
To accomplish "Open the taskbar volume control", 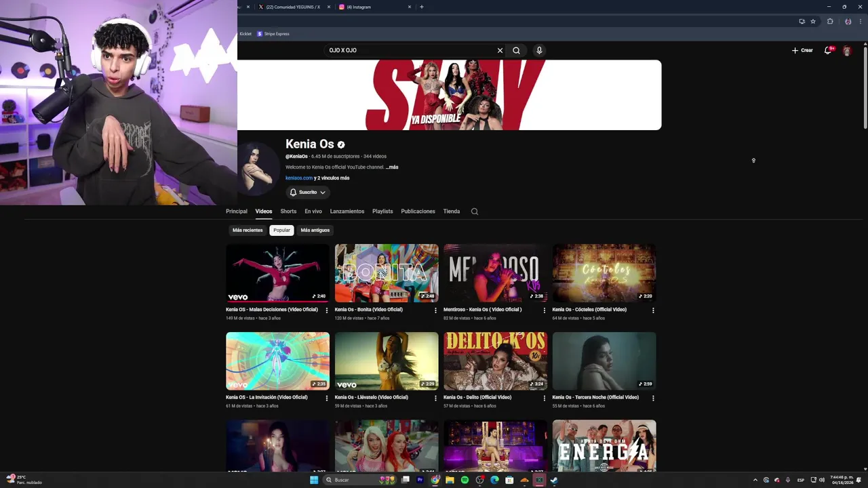I will pos(822,480).
